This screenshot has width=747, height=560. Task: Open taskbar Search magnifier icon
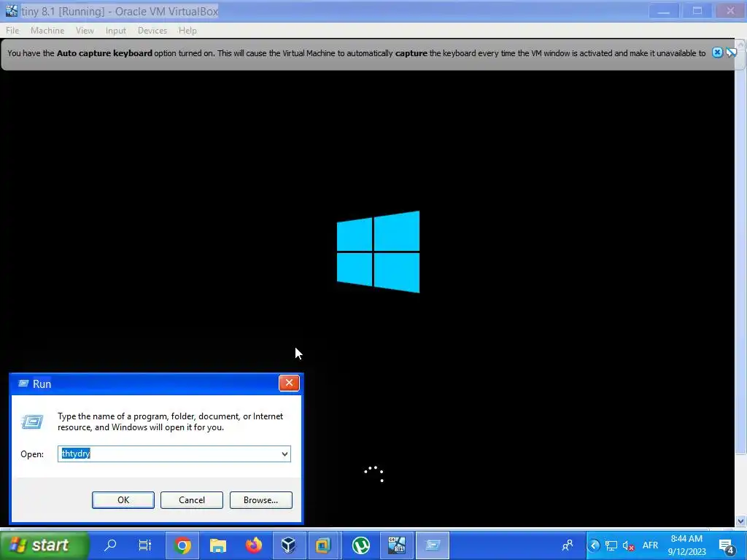tap(110, 545)
